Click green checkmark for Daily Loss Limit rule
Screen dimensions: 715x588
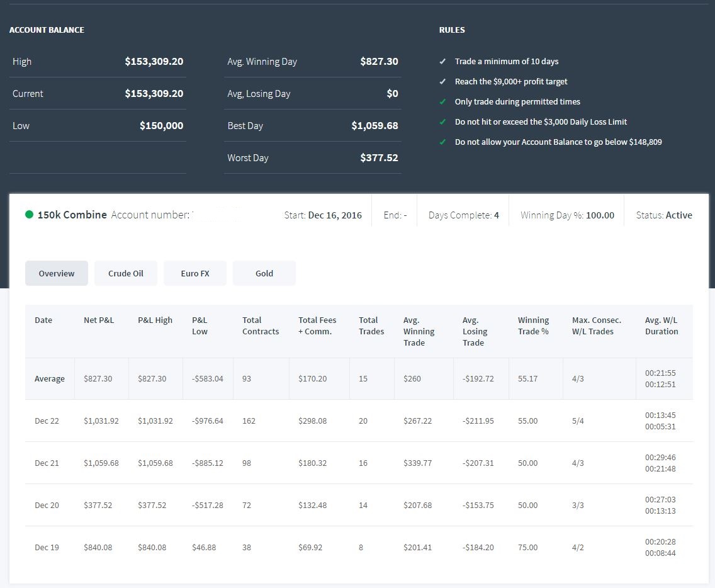pyautogui.click(x=442, y=122)
